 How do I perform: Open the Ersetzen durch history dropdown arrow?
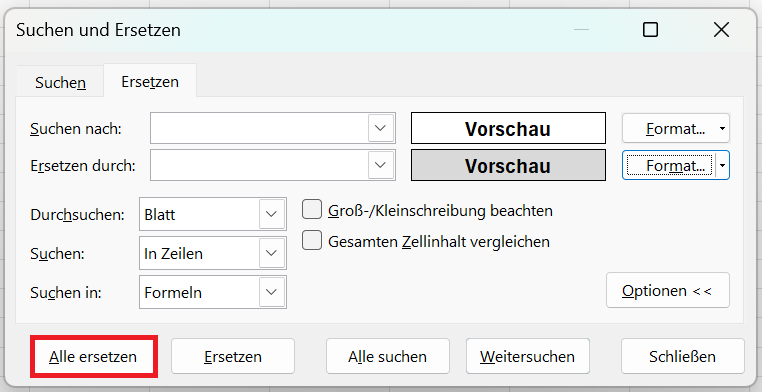pos(381,165)
